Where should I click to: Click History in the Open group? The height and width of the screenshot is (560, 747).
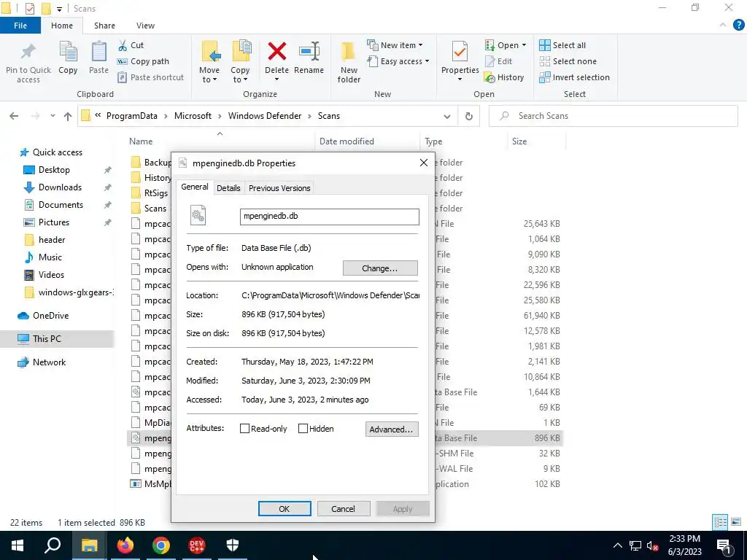504,77
